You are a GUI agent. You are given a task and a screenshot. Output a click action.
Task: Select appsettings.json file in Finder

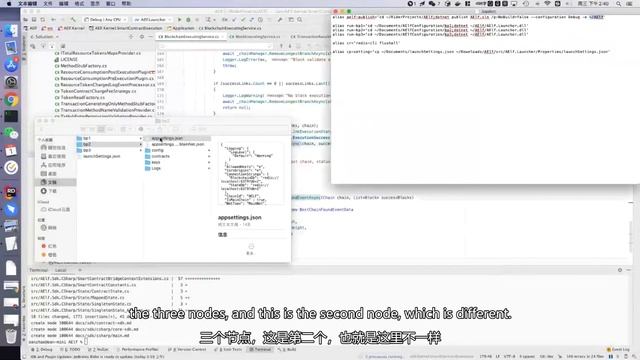coord(177,138)
